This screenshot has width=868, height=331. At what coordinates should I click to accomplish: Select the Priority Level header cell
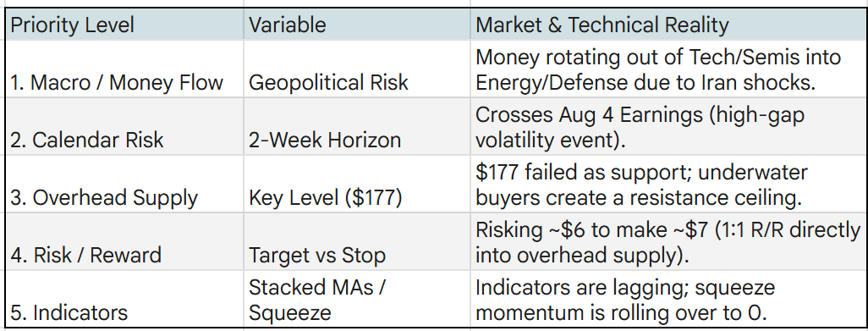click(124, 25)
